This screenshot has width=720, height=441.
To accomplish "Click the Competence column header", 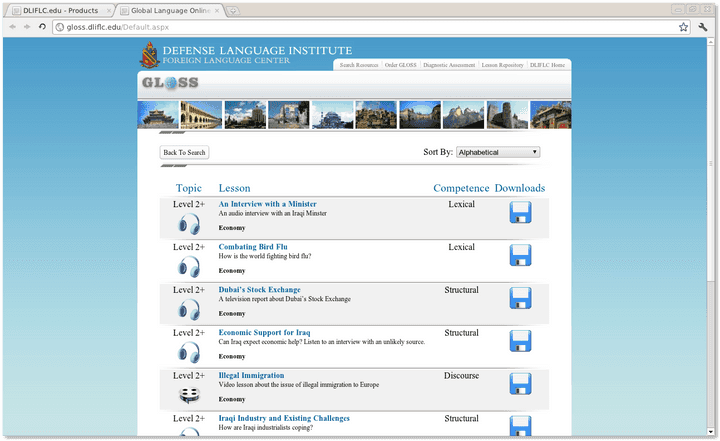I will pyautogui.click(x=461, y=188).
